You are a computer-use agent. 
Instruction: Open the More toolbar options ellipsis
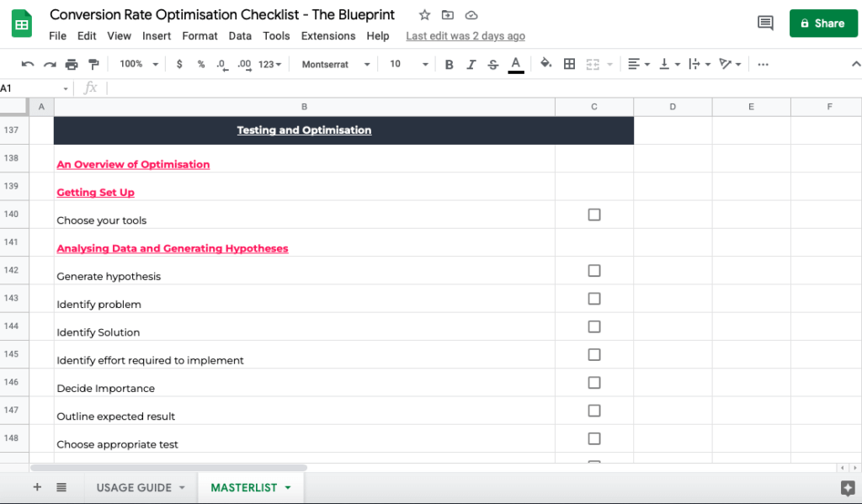click(763, 64)
